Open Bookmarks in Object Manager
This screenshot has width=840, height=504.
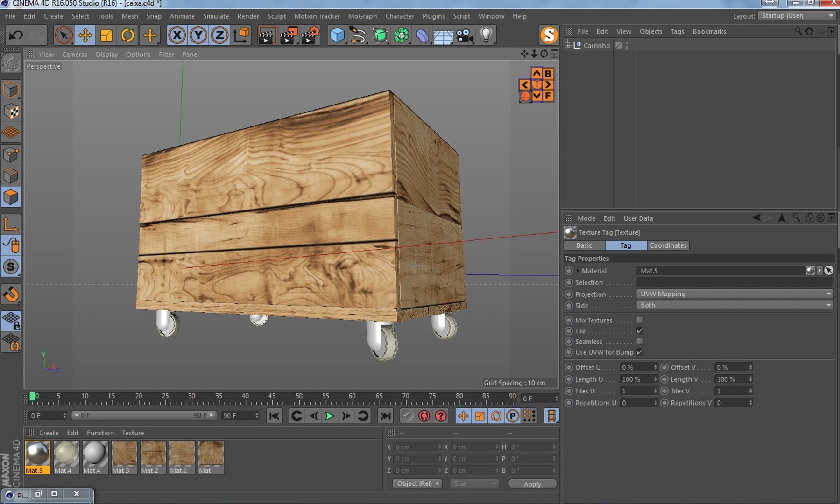click(x=709, y=32)
